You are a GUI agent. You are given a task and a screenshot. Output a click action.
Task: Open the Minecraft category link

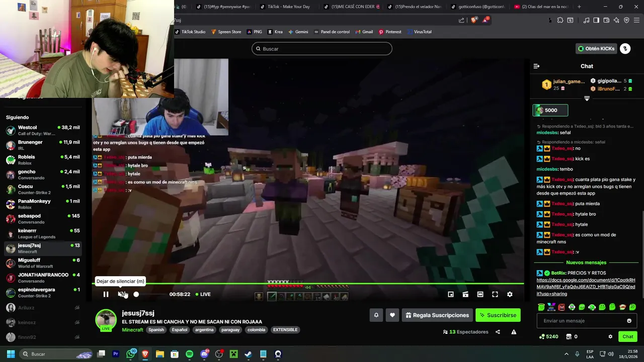coord(132,330)
